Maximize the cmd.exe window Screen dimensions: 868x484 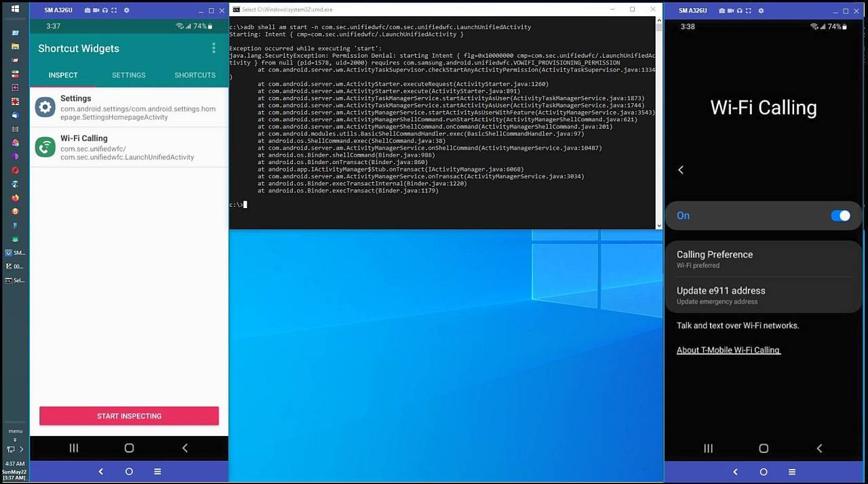[632, 9]
